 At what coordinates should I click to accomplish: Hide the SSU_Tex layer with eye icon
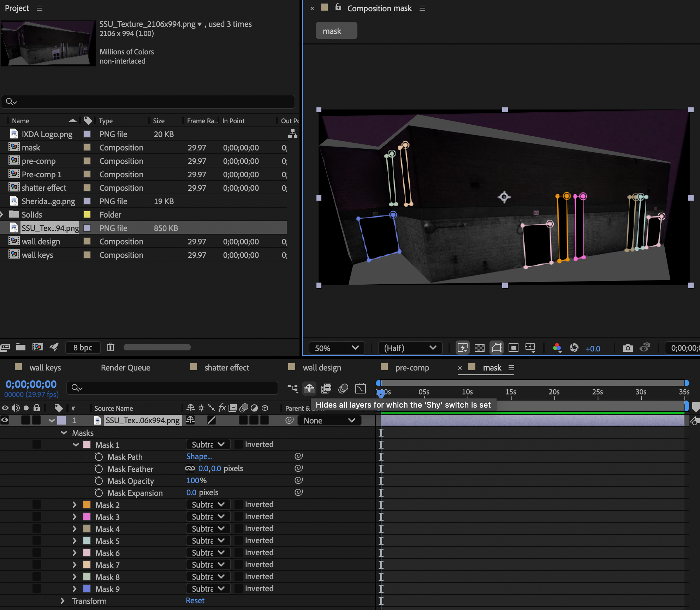tap(5, 420)
